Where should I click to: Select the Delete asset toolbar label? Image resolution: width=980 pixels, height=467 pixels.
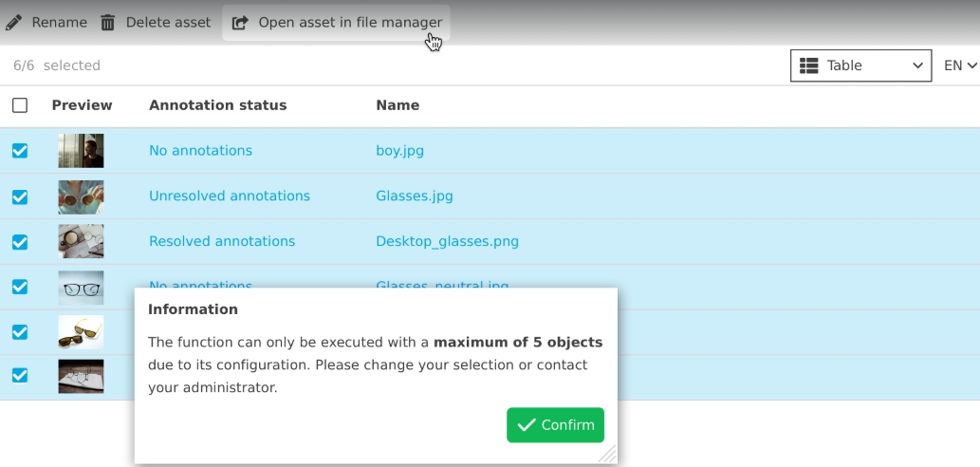pos(168,22)
